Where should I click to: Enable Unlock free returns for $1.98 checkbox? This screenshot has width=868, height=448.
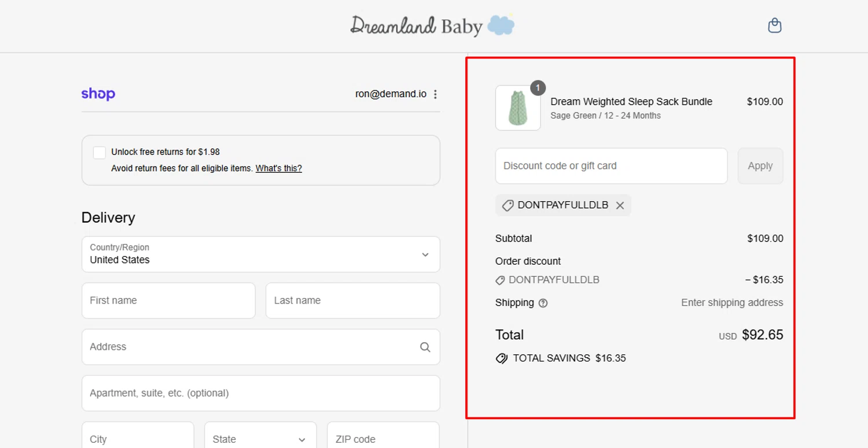coord(100,153)
